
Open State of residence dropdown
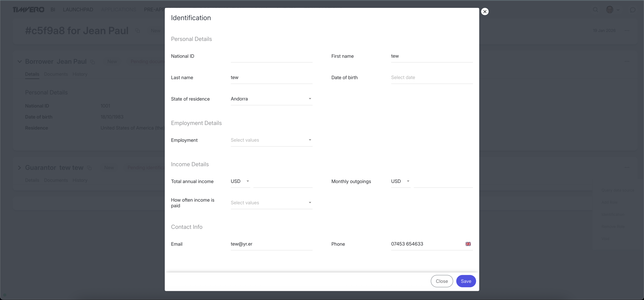(271, 99)
